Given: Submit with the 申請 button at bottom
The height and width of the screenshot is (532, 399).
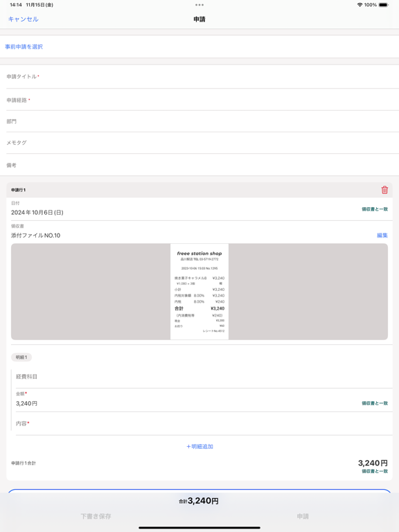Looking at the screenshot, I should (303, 516).
